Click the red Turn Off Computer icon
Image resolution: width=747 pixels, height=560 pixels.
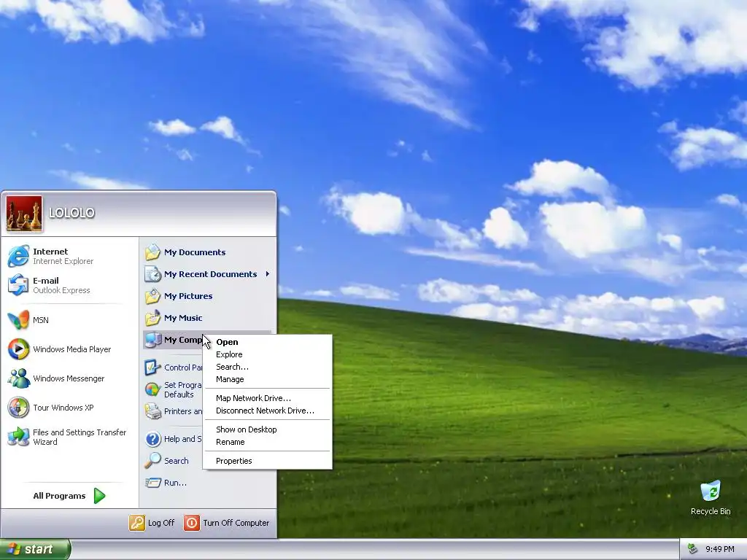[192, 522]
